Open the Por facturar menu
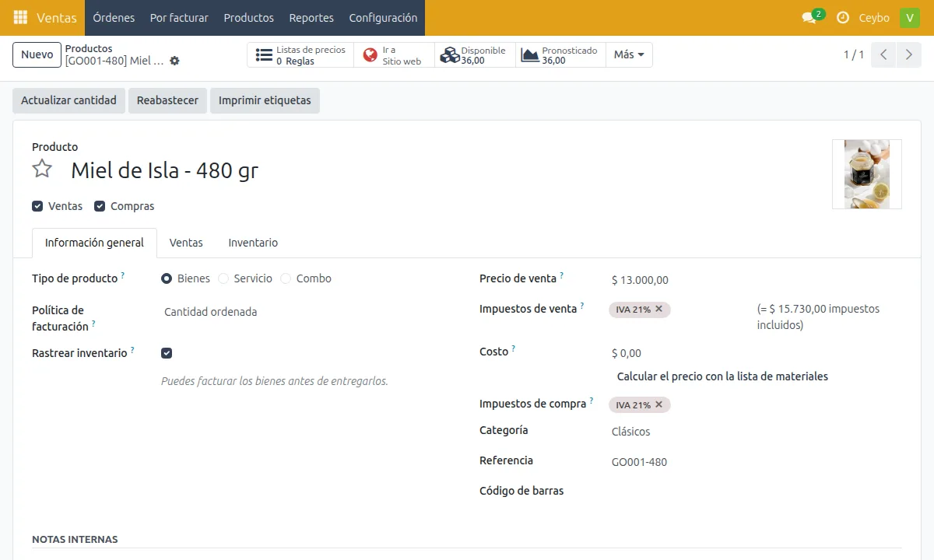Screen dimensions: 934x560 pyautogui.click(x=179, y=18)
